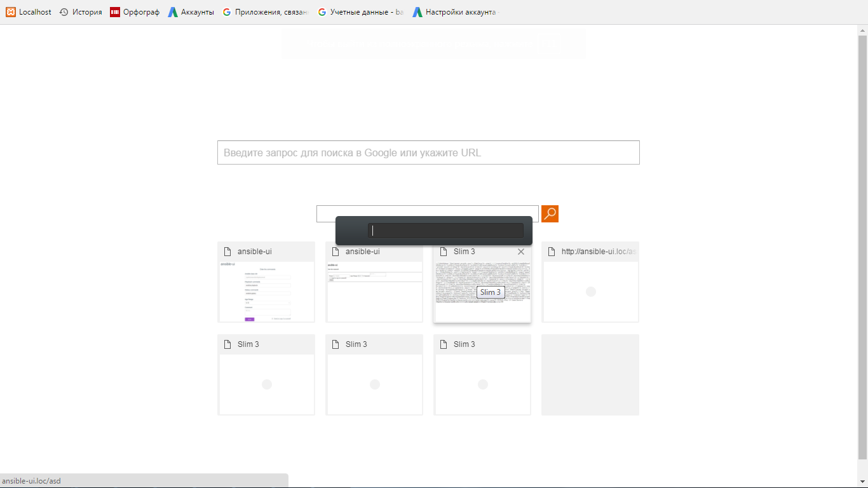Open the first ansible-ui page thumbnail
This screenshot has height=488, width=868.
(x=266, y=289)
